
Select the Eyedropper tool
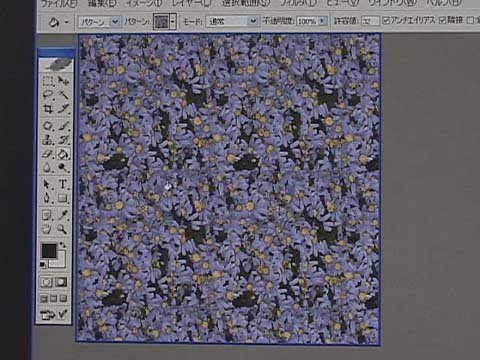coord(63,215)
